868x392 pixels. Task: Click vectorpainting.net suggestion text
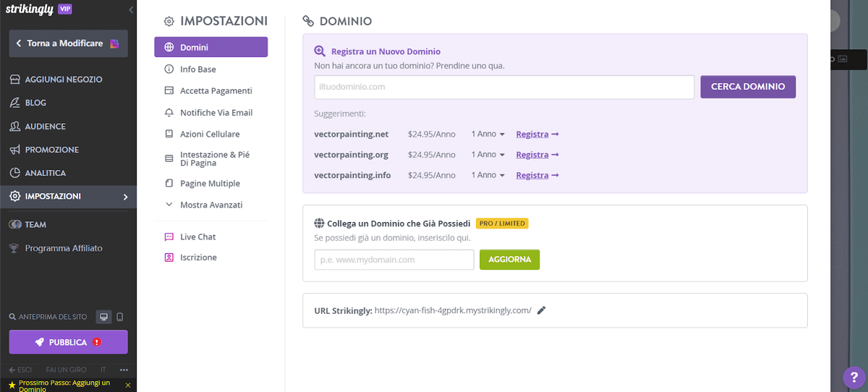click(352, 135)
